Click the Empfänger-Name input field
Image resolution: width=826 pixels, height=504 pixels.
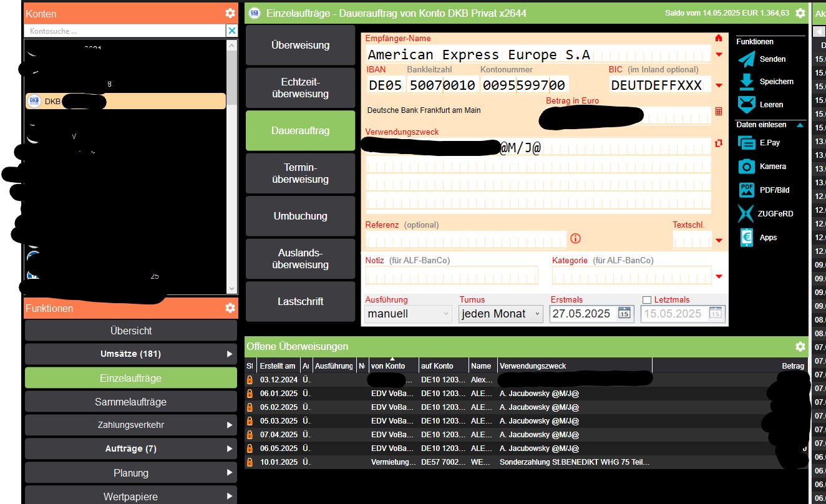coord(538,54)
